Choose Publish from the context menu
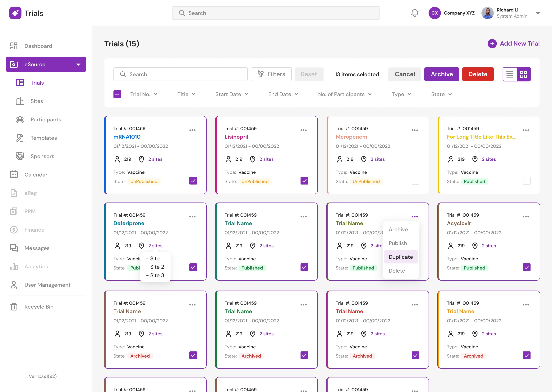Screen dimensions: 552x392 (398, 243)
